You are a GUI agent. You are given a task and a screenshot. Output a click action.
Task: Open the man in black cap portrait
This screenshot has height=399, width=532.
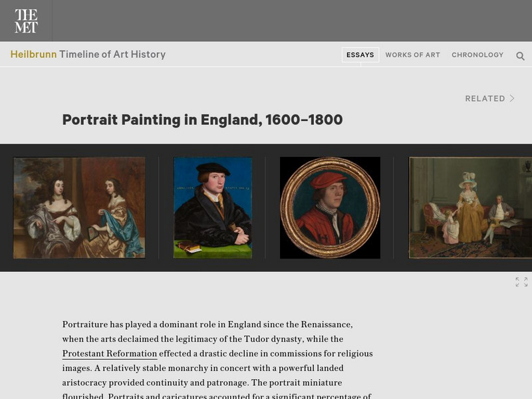[213, 207]
